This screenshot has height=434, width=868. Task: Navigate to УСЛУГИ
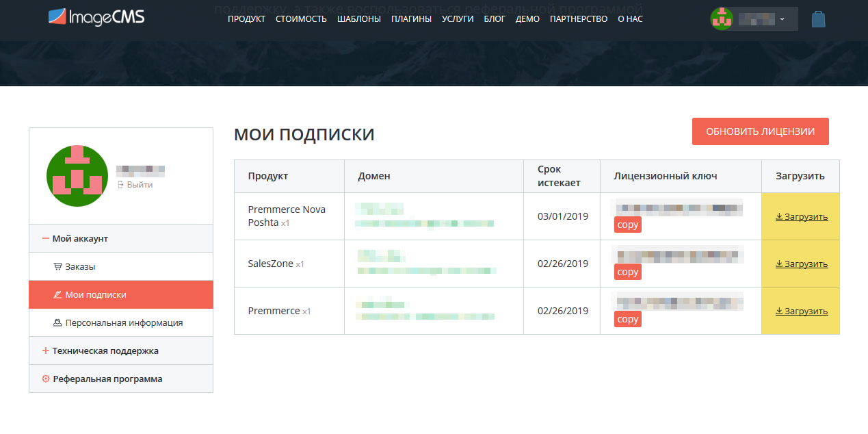[x=458, y=19]
